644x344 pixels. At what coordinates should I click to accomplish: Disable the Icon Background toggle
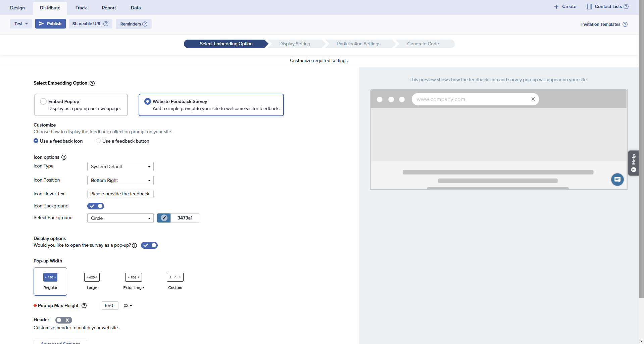(x=96, y=206)
